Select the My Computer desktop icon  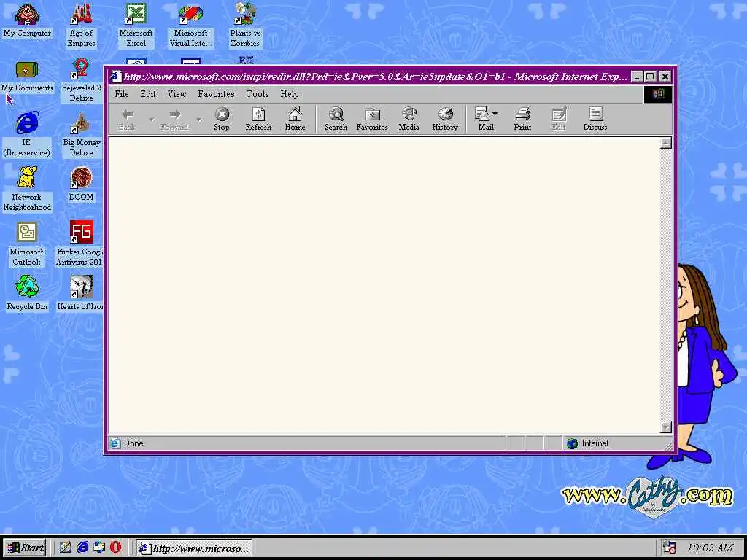(x=27, y=20)
